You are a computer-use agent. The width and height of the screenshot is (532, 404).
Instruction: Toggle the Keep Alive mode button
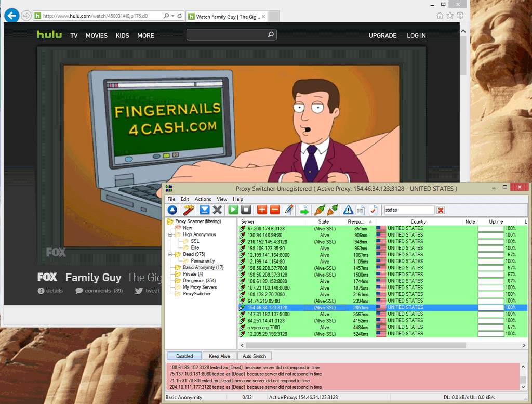tap(219, 356)
